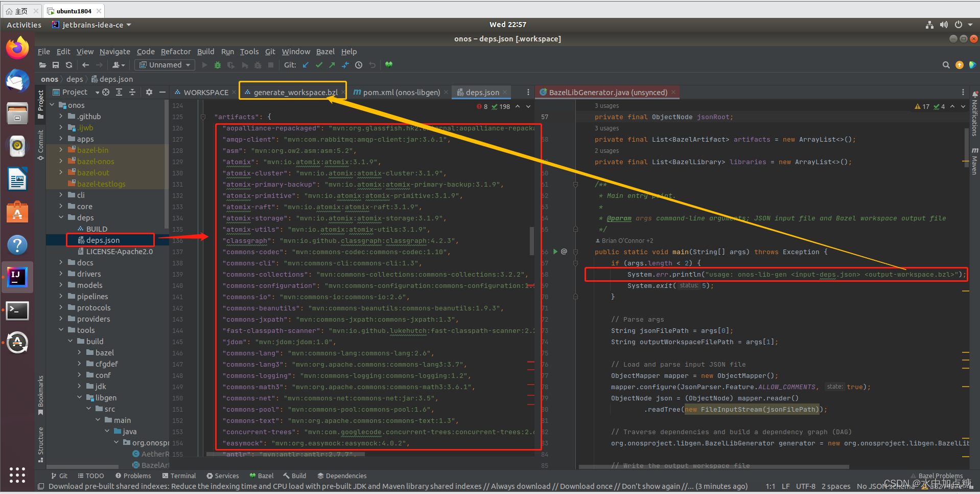Collapse the deps folder
980x494 pixels.
(61, 218)
